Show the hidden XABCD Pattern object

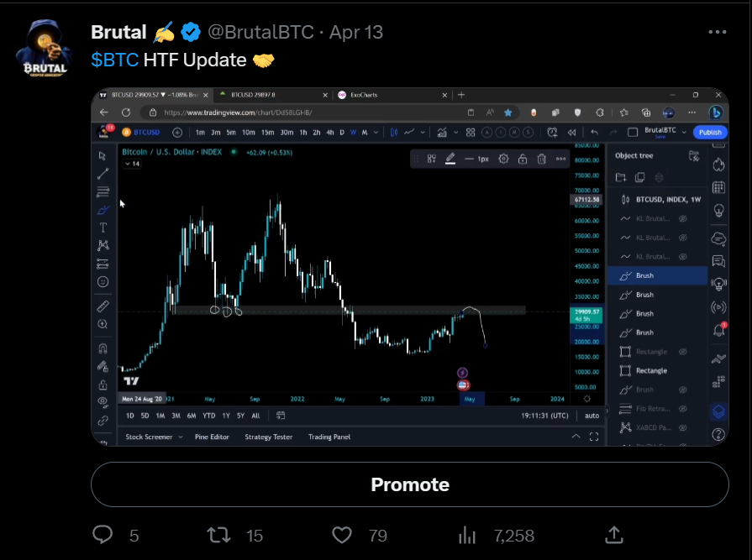(x=683, y=427)
